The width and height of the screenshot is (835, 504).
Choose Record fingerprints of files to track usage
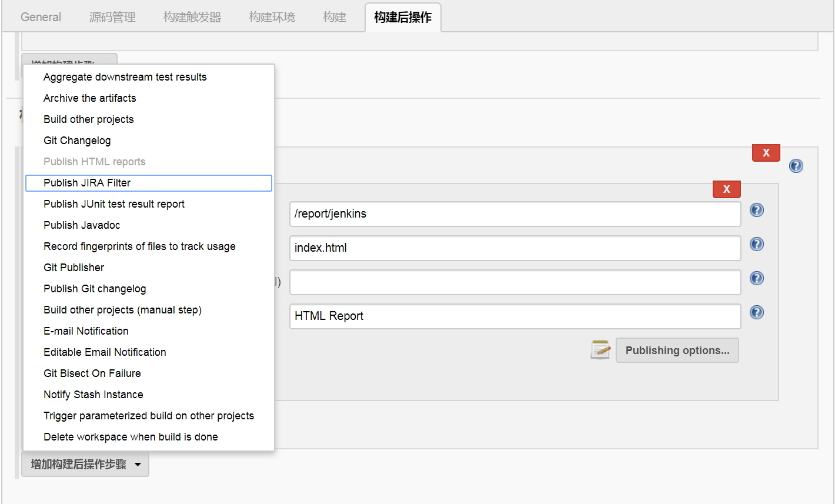click(149, 246)
